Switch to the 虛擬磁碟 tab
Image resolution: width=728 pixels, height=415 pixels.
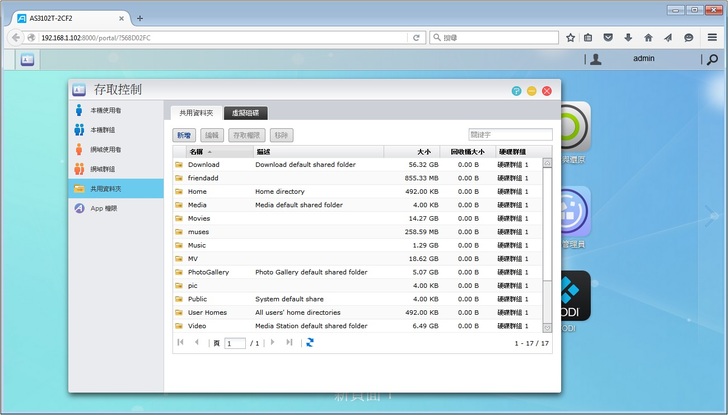point(245,113)
